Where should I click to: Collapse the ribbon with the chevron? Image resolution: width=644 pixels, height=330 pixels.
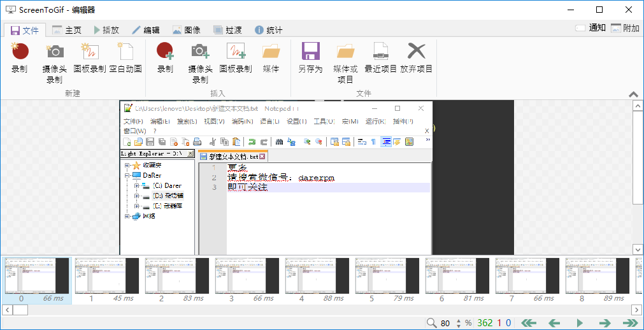633,94
